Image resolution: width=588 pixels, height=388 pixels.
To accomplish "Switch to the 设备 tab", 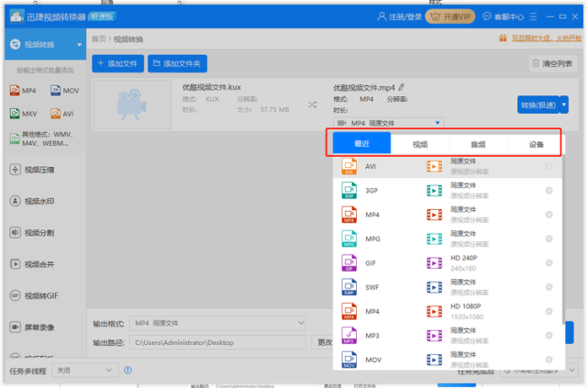I will [x=536, y=144].
